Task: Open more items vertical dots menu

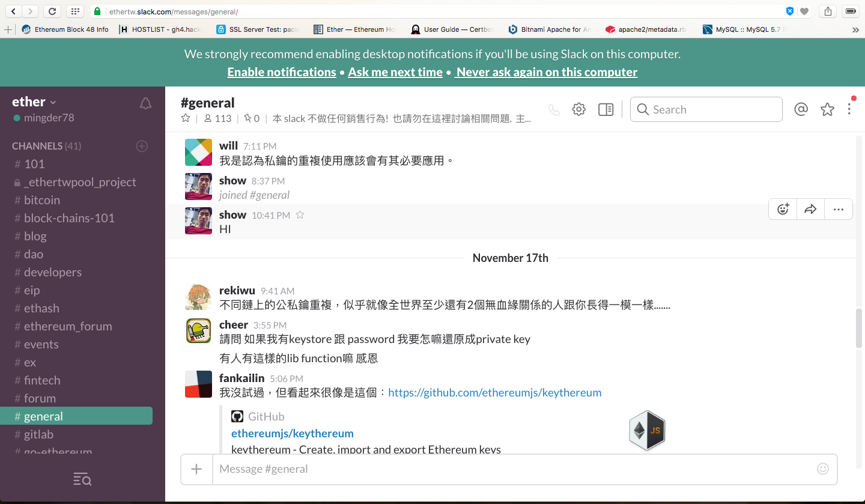Action: pyautogui.click(x=849, y=109)
